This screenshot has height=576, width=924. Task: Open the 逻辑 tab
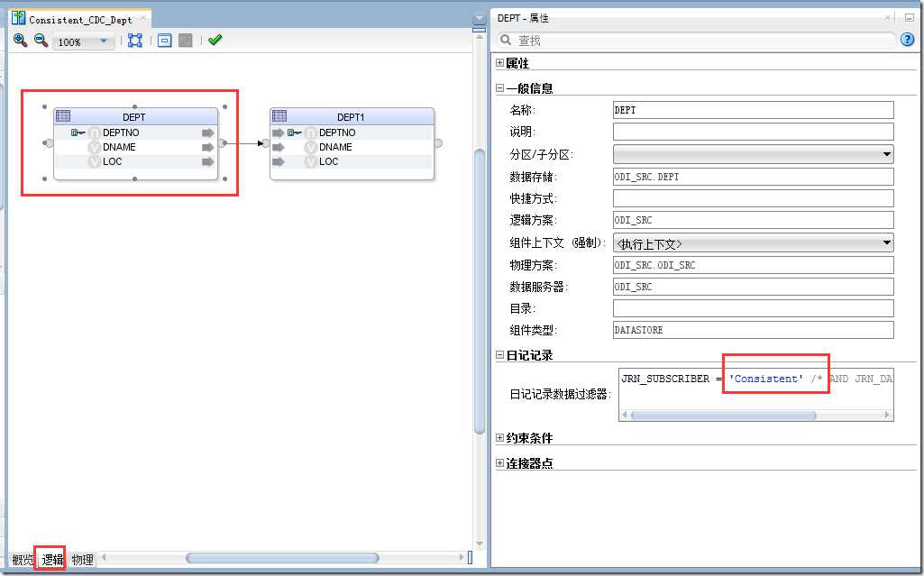[52, 560]
